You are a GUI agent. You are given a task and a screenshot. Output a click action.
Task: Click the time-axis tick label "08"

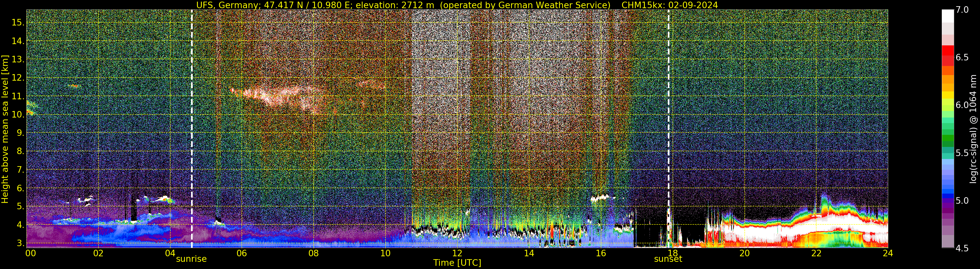coord(313,253)
